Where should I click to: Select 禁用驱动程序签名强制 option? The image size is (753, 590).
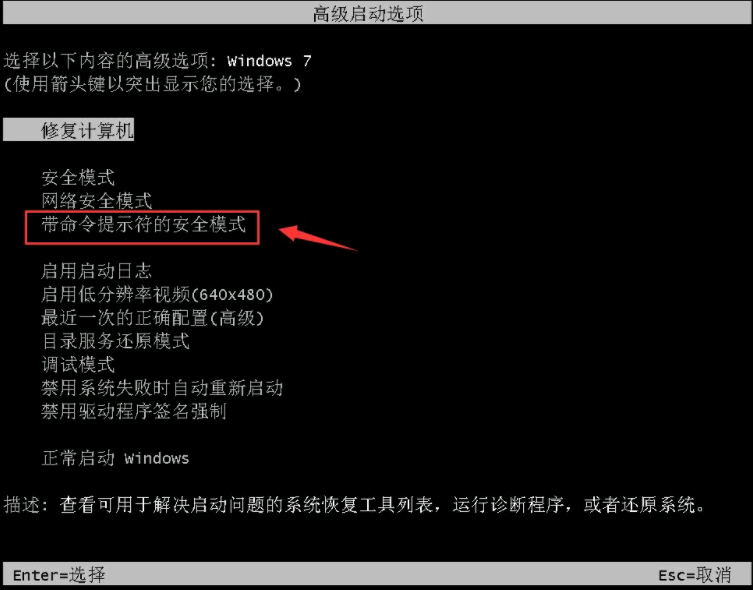click(134, 411)
